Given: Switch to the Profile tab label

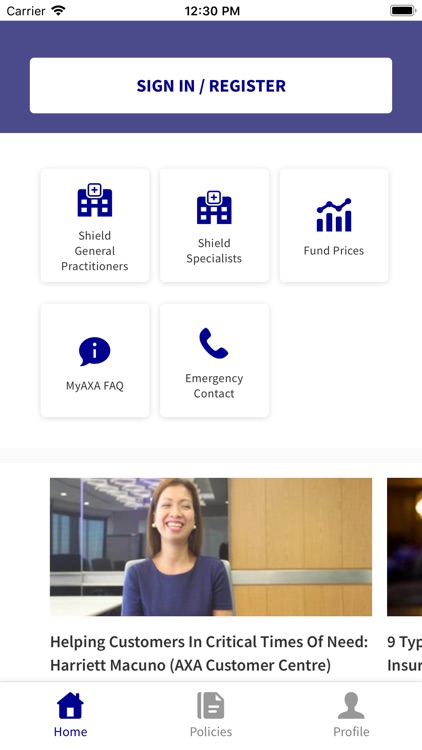Looking at the screenshot, I should [351, 732].
